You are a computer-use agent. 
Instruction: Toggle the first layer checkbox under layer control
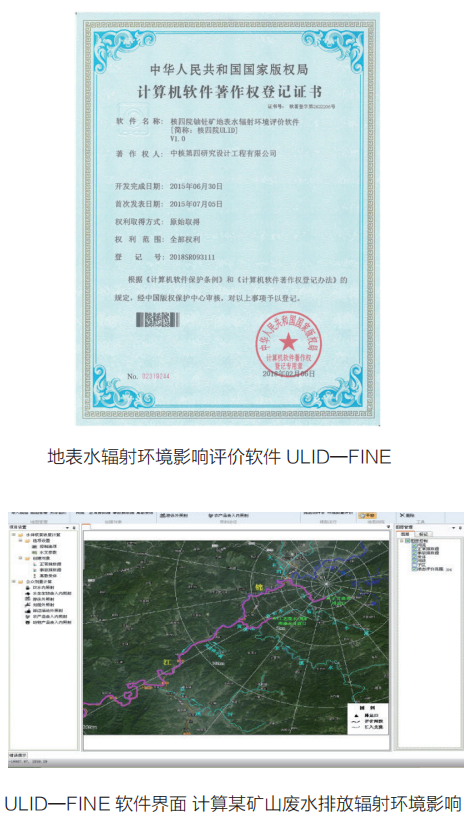414,545
